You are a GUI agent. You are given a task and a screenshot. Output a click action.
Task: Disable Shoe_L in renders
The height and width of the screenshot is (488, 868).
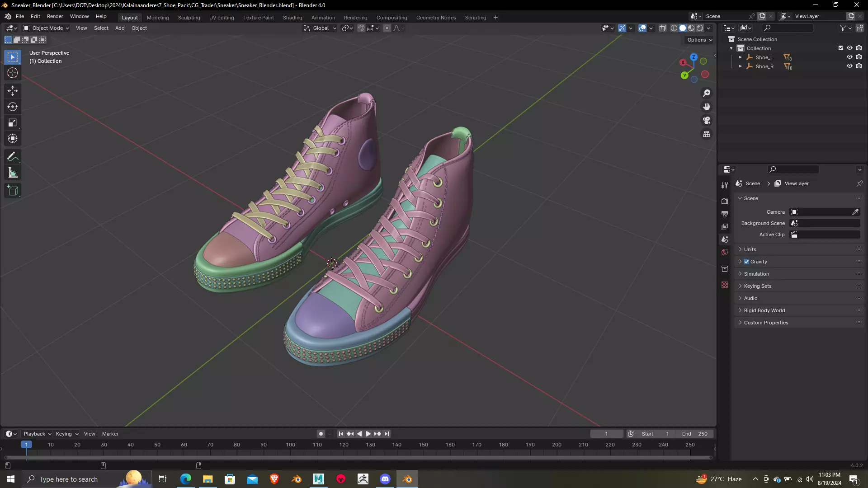(x=859, y=57)
